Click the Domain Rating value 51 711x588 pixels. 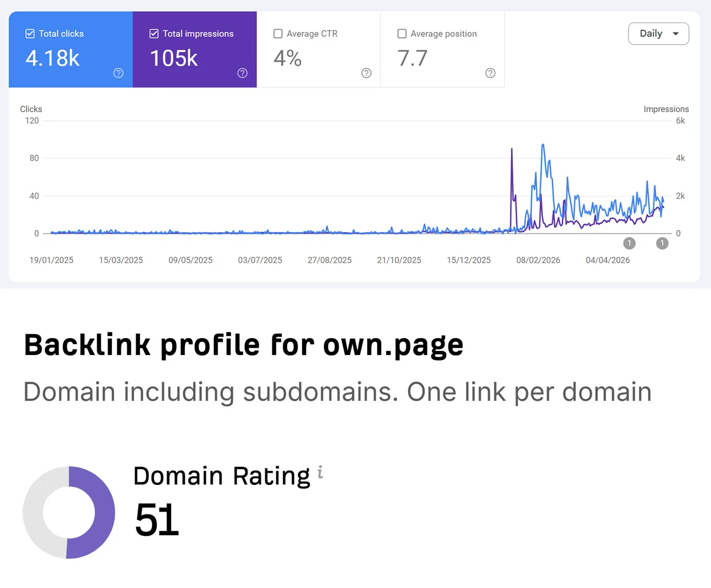point(157,520)
